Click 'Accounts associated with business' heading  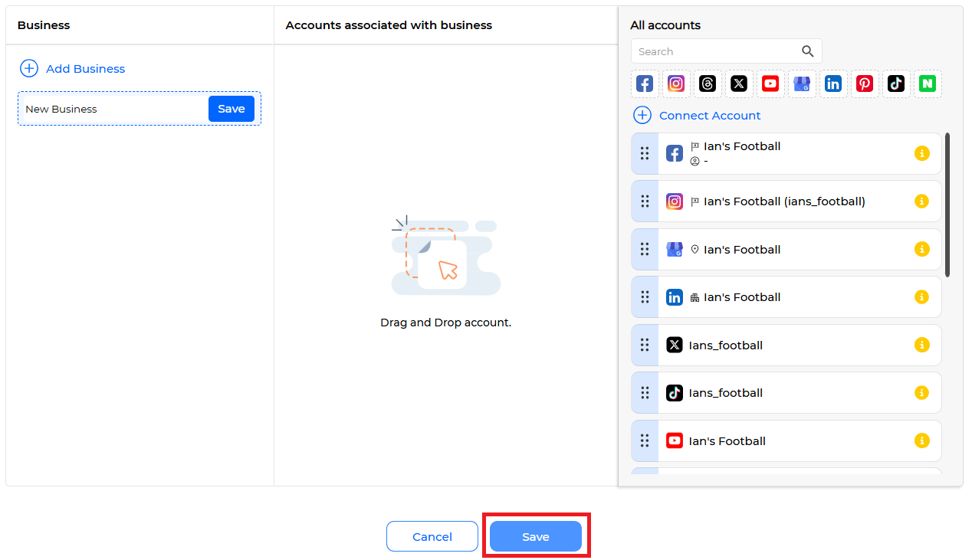389,25
